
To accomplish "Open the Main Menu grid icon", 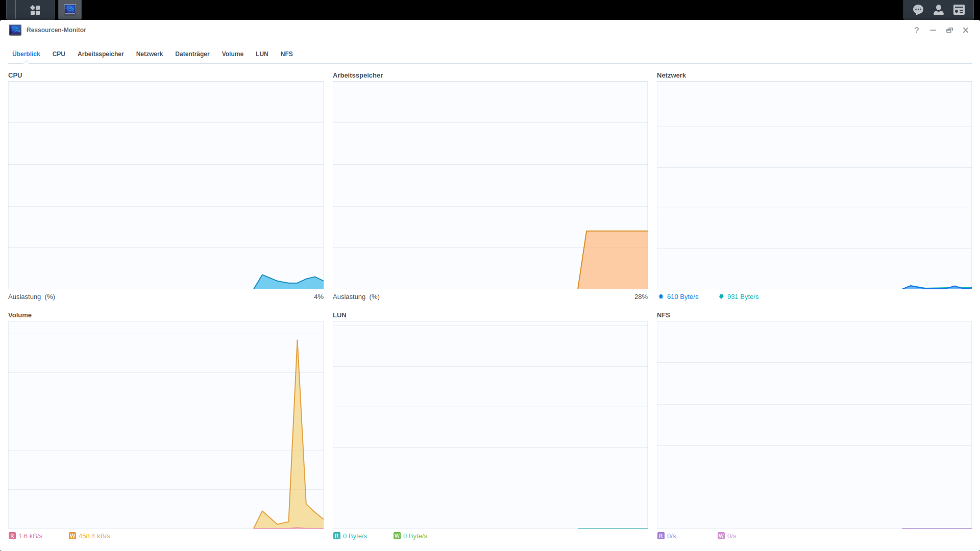I will 35,10.
